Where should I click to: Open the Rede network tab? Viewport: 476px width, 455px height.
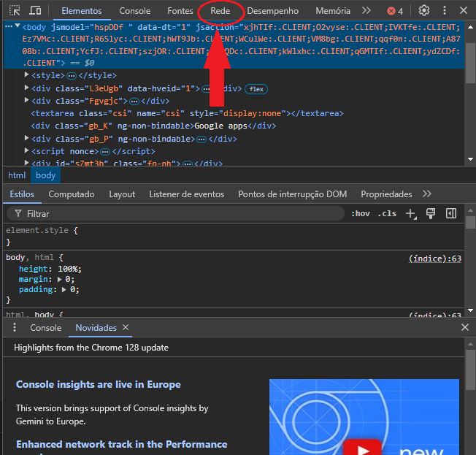click(220, 11)
